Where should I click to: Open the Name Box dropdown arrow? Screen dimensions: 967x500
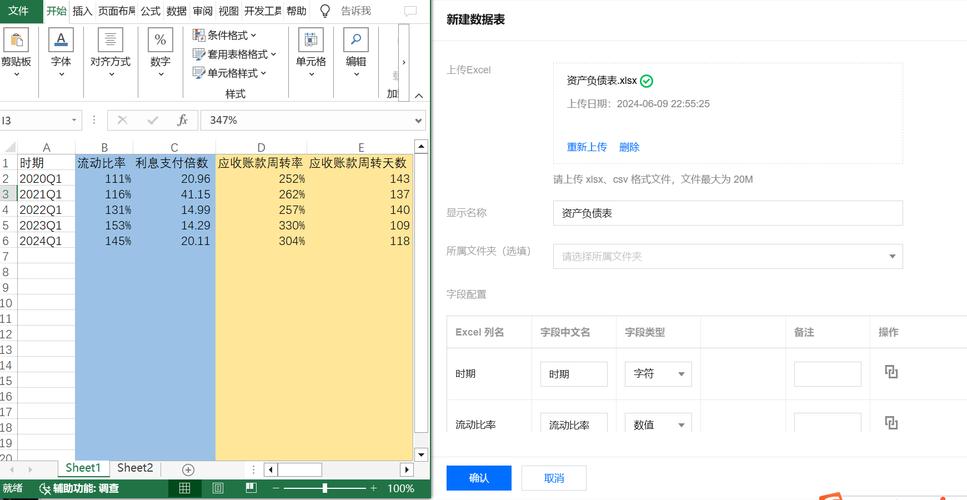coord(75,120)
